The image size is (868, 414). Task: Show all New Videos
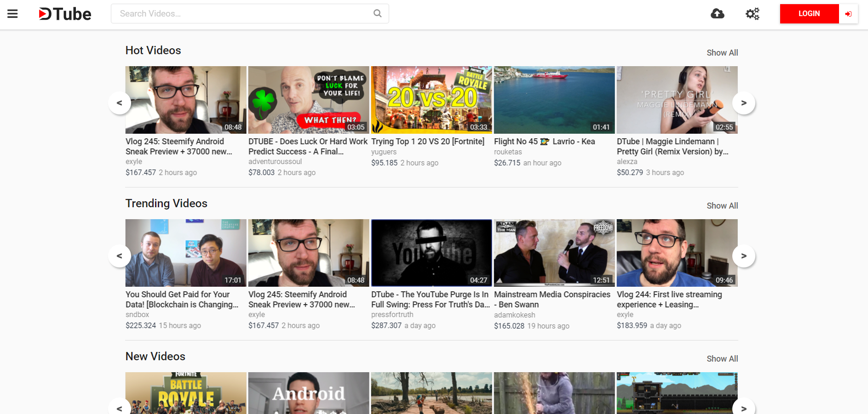722,359
